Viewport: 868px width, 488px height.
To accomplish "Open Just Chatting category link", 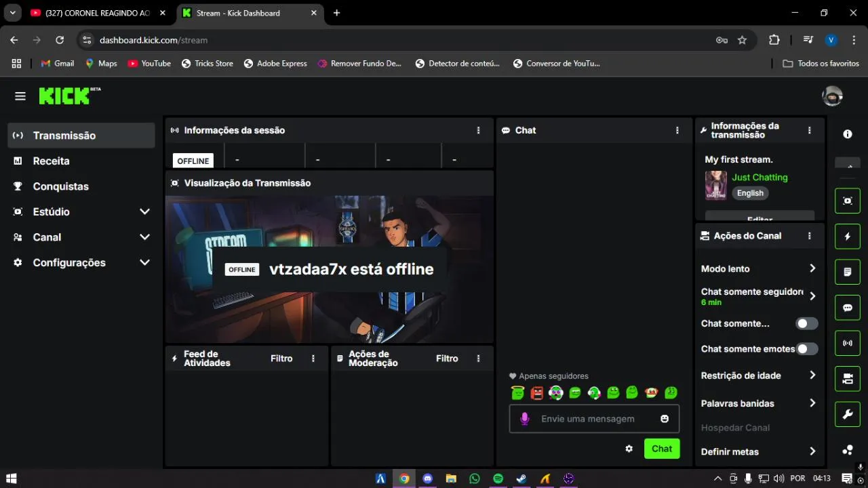I will coord(759,177).
